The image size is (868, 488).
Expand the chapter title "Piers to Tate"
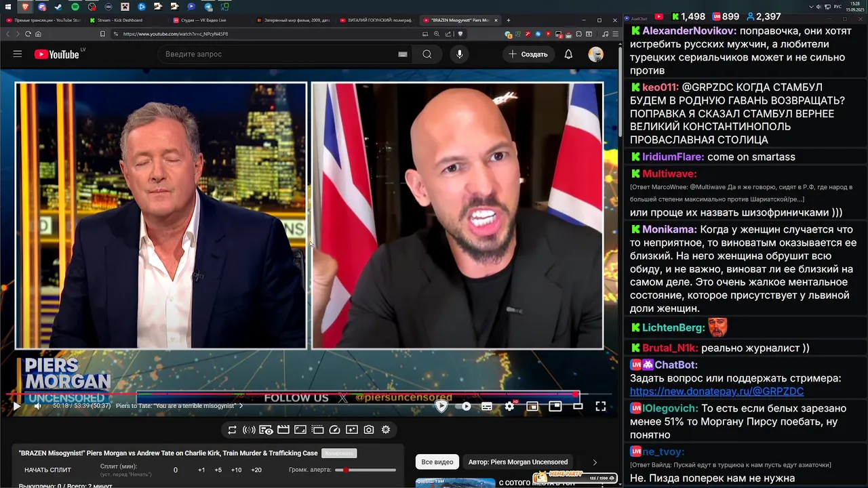179,406
